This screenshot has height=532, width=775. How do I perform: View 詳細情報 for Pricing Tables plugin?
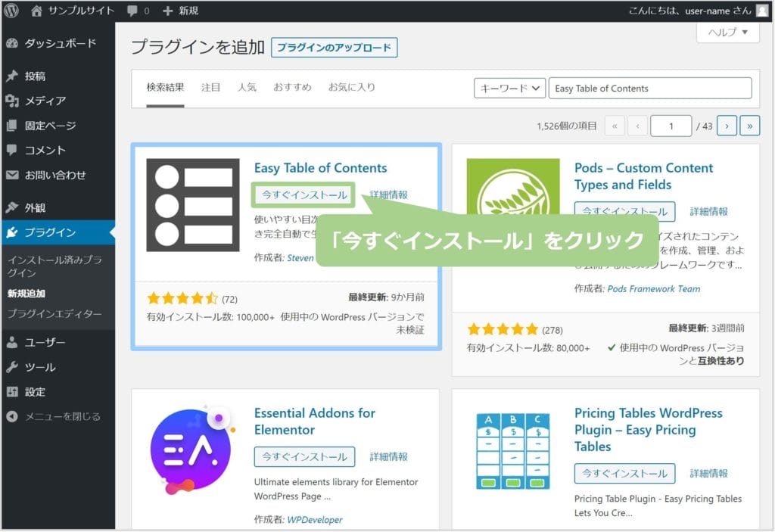708,474
